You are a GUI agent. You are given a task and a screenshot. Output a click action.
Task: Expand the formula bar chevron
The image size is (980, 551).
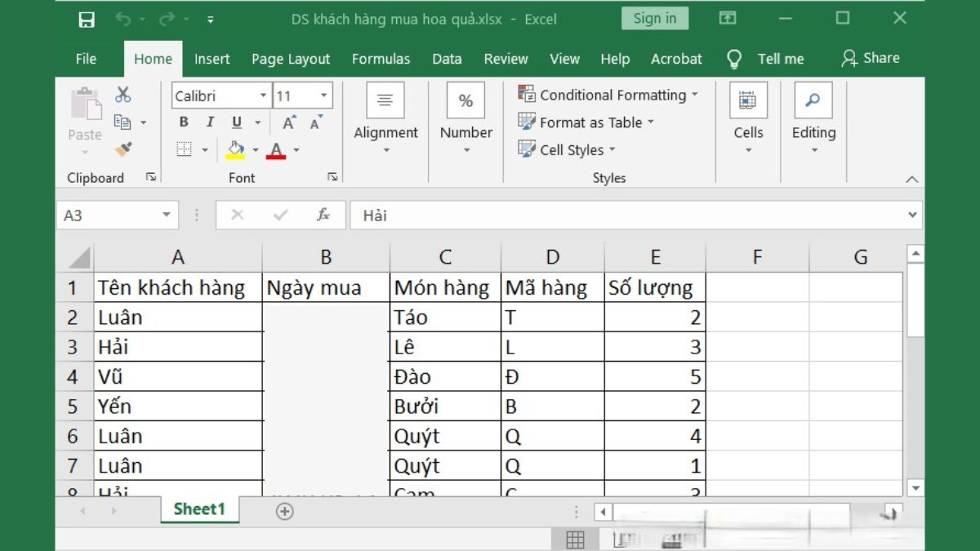coord(912,216)
